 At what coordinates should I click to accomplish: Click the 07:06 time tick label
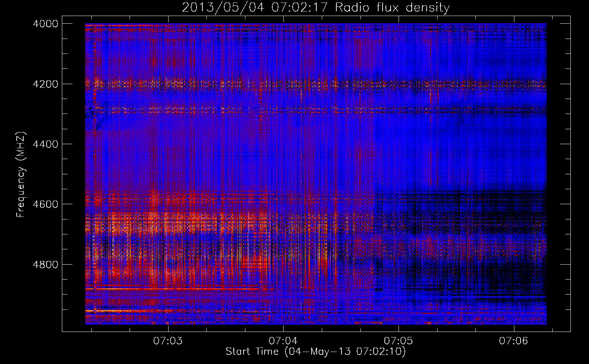click(514, 341)
